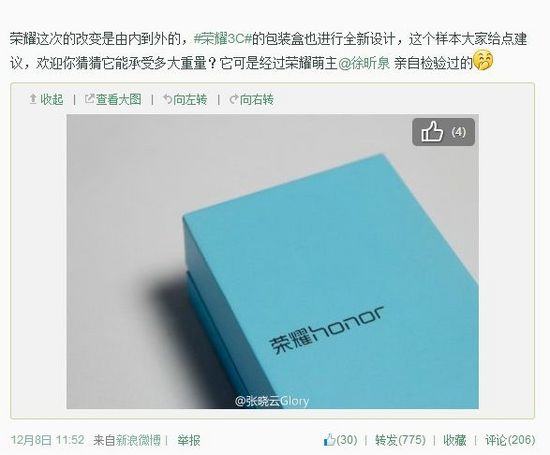The height and width of the screenshot is (455, 550).
Task: Click the 新浪微博 source link
Action: [x=138, y=440]
